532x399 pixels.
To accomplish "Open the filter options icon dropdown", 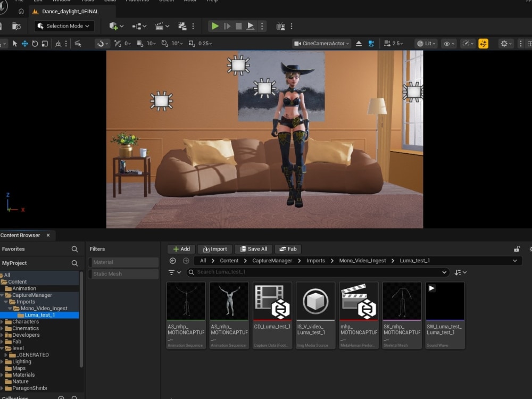I will (x=174, y=272).
